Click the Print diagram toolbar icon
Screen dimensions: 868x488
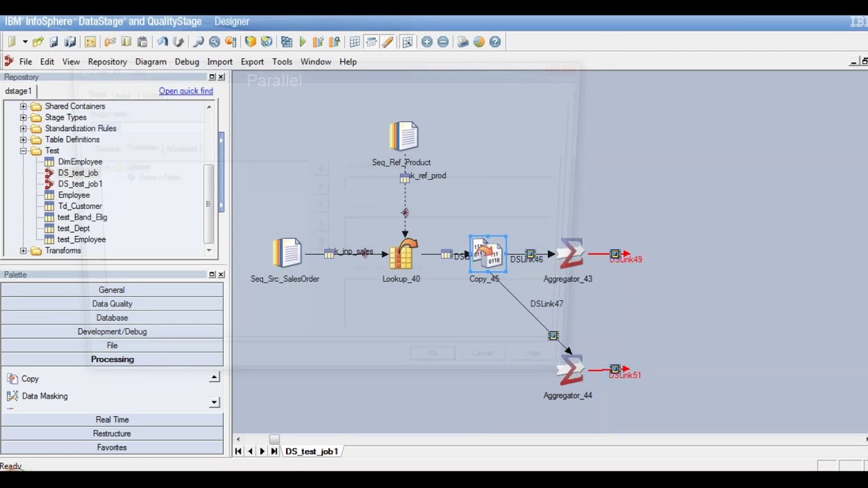[463, 42]
